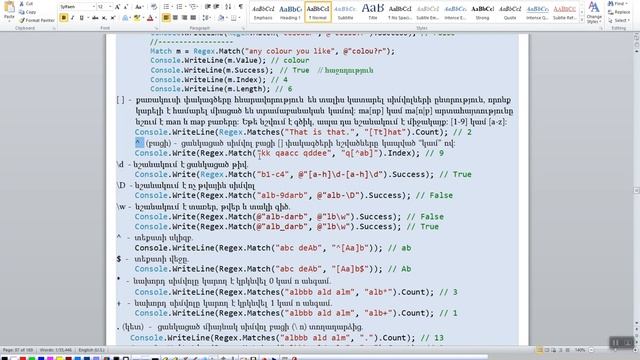The image size is (640, 360).
Task: Select Print Layout view icon
Action: 540,350
